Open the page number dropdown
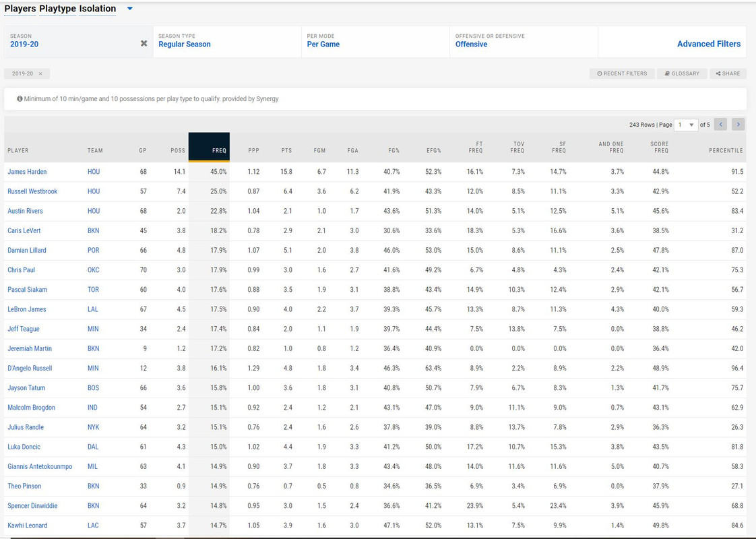The height and width of the screenshot is (539, 756). pos(686,125)
